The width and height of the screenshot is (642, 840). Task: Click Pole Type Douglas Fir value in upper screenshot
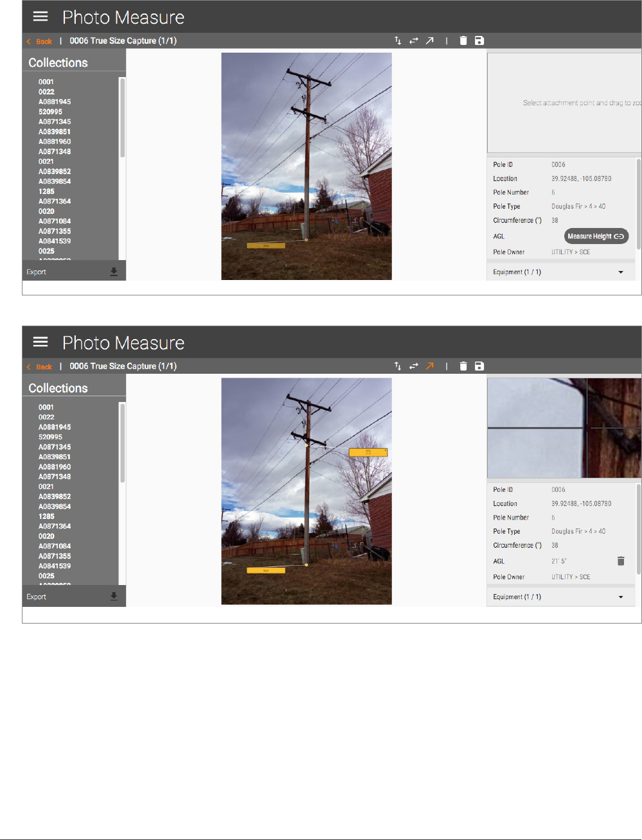578,206
